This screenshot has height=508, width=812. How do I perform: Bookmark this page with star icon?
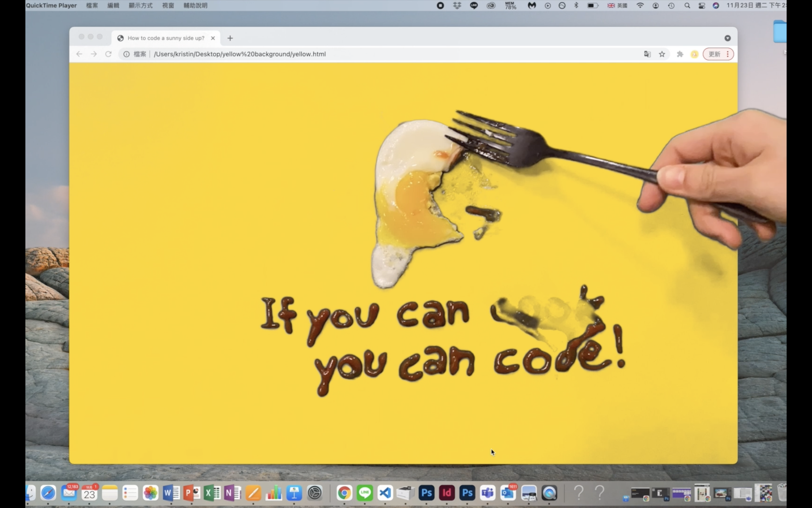pos(662,54)
